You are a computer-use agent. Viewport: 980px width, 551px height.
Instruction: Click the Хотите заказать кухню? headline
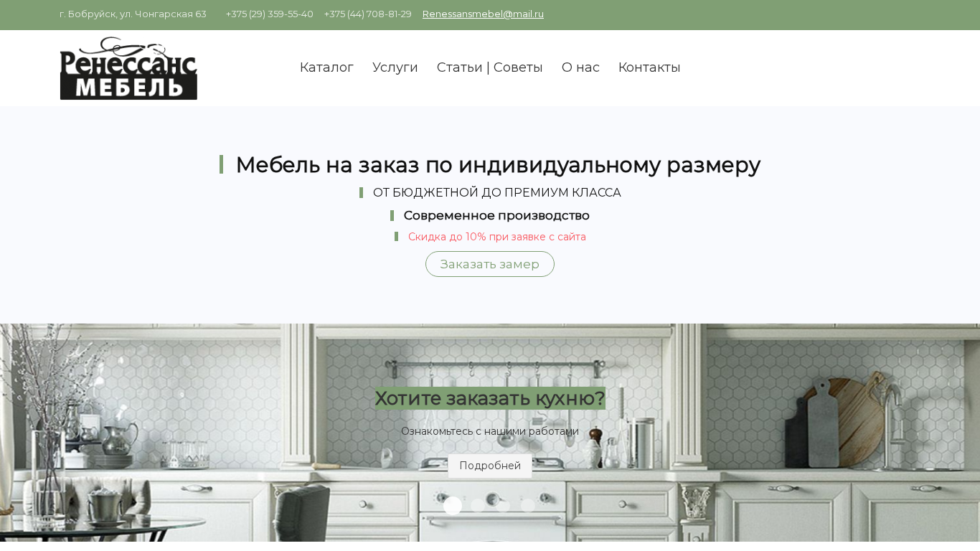click(490, 398)
